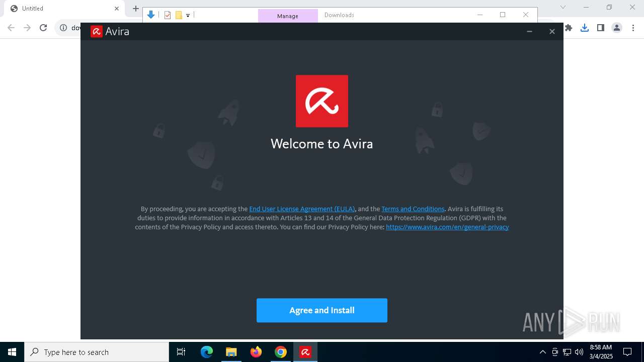Open the End User License Agreement (EULA) link
The image size is (644, 362).
(302, 209)
